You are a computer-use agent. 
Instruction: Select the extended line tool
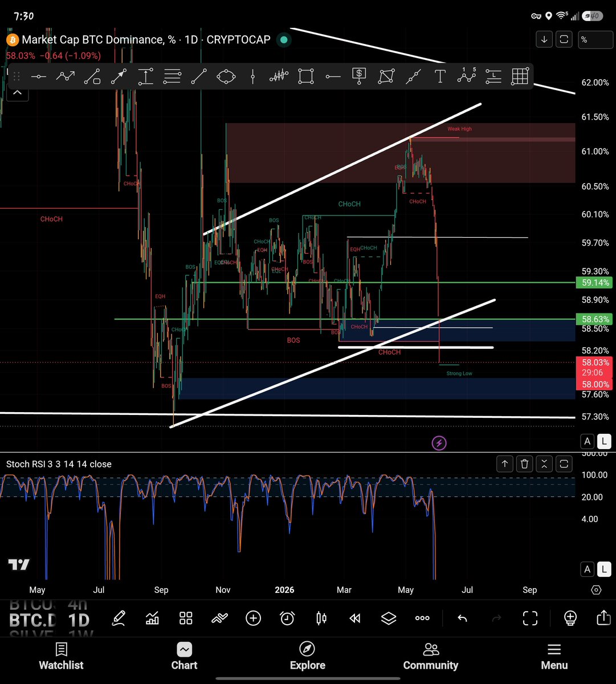tap(413, 76)
